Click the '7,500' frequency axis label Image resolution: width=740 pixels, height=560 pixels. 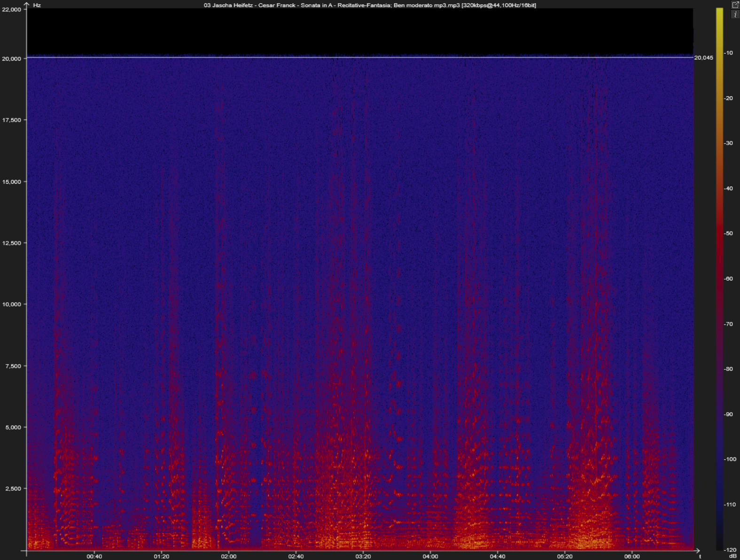[13, 366]
